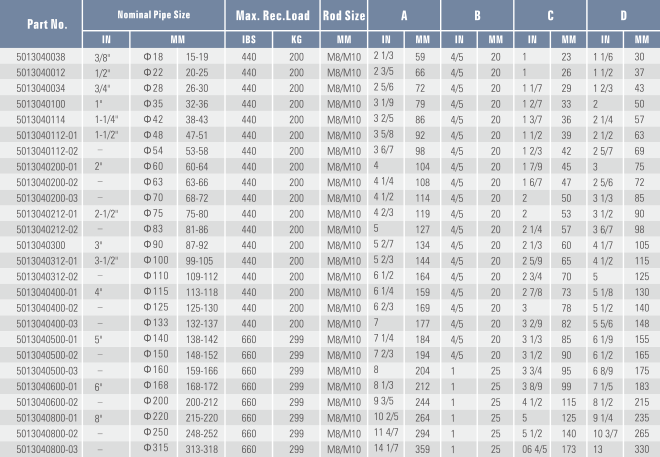Click the 10 3/7 value in column D
660x457 pixels.
point(605,434)
